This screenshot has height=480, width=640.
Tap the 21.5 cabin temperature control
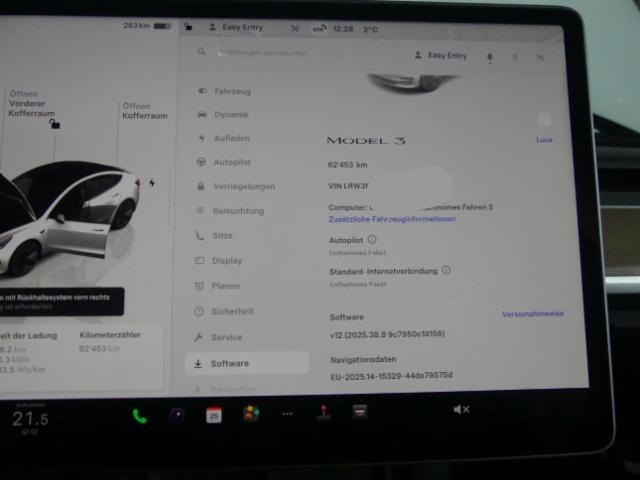[30, 419]
